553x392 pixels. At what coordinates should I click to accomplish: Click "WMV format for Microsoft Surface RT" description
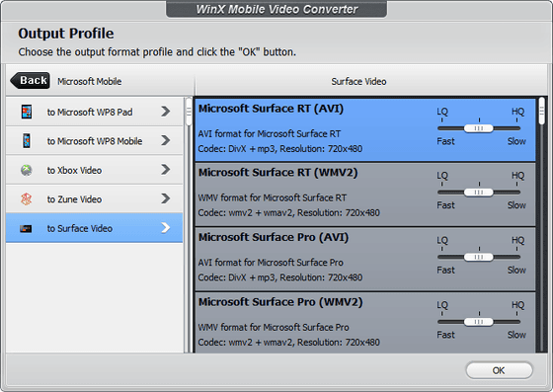273,197
